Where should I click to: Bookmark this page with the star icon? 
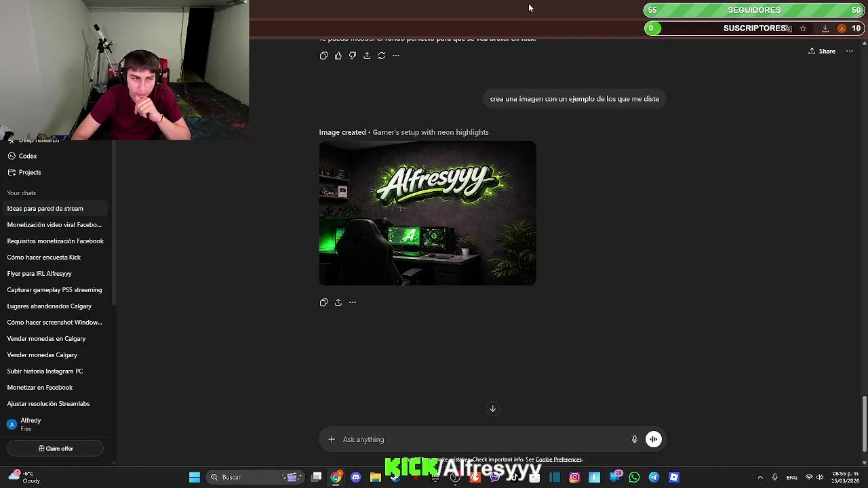(x=803, y=28)
